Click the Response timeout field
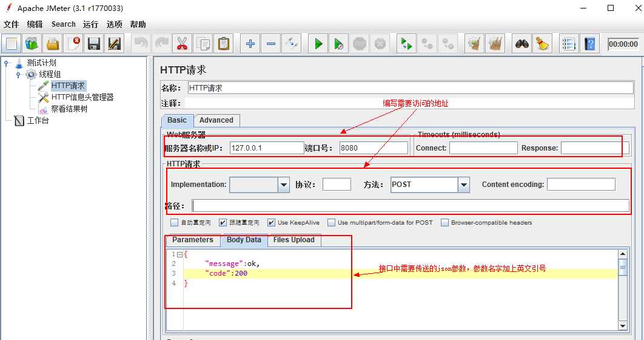644x340 pixels. tap(595, 148)
